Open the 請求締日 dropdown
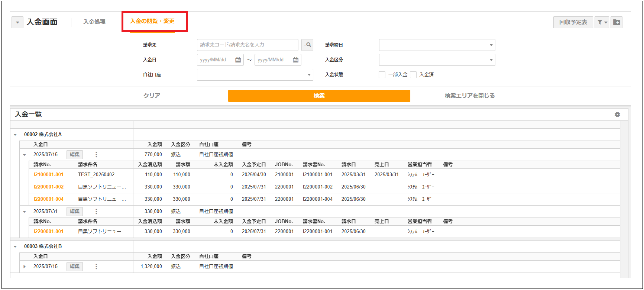The height and width of the screenshot is (290, 644). coord(437,45)
